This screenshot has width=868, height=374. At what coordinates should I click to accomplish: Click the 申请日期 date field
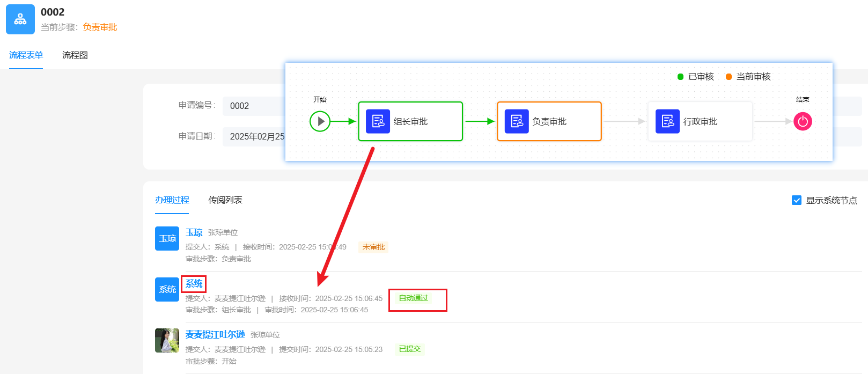tap(254, 136)
